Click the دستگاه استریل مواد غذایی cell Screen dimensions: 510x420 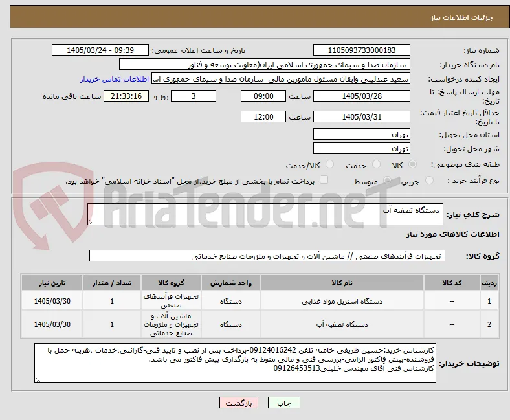(342, 301)
